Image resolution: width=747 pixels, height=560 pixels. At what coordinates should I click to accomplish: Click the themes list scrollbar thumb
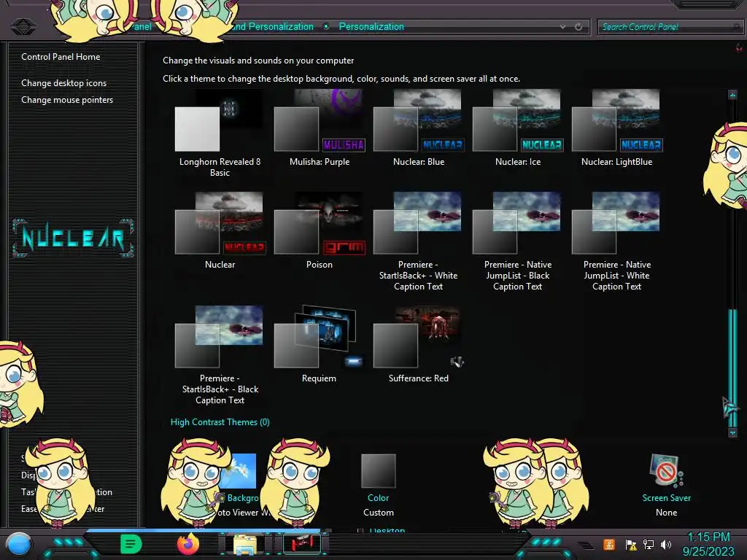click(732, 367)
